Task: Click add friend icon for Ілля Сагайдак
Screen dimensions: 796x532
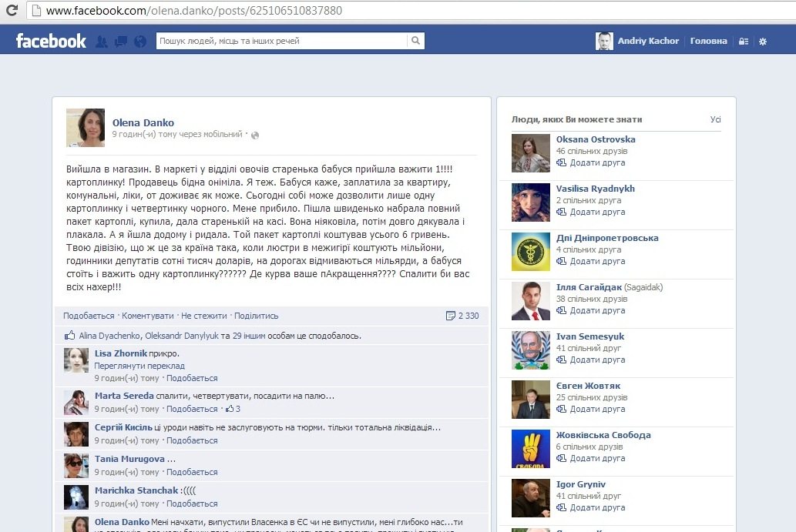Action: click(x=562, y=310)
